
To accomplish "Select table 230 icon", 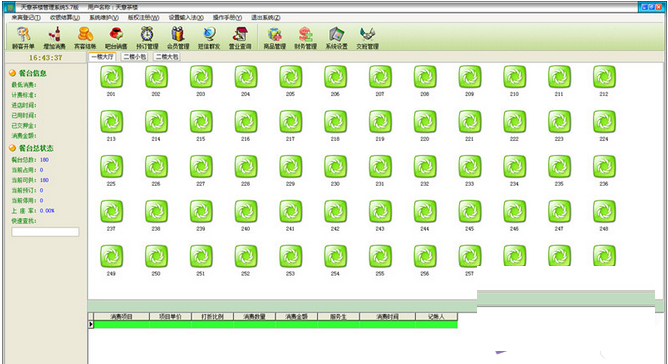I will point(335,167).
